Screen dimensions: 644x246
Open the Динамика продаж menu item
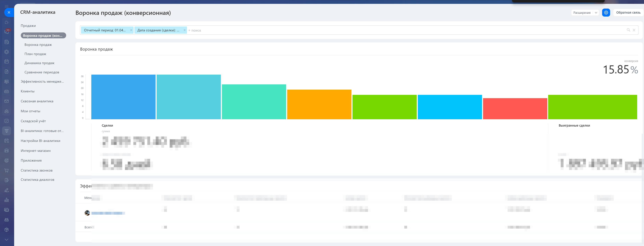[39, 63]
